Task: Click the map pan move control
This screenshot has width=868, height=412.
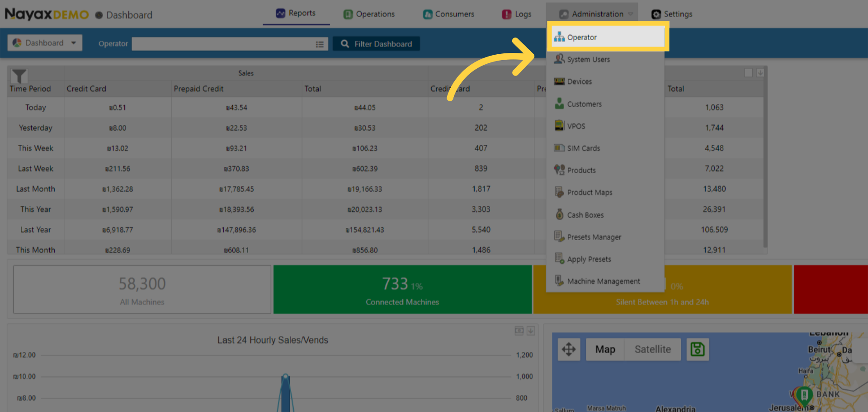Action: pos(569,349)
